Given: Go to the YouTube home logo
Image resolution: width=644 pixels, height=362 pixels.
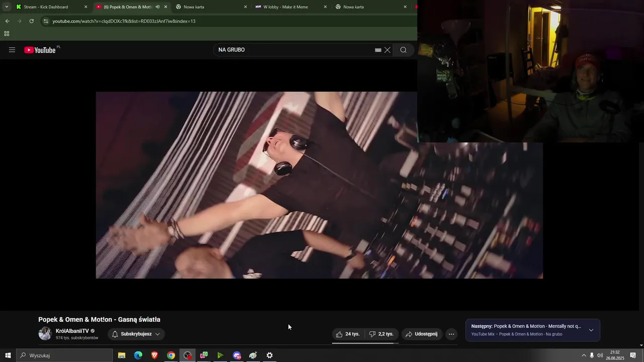Looking at the screenshot, I should [x=40, y=50].
